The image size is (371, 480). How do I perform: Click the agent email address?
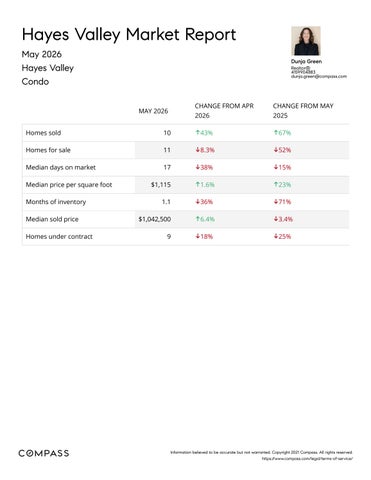pyautogui.click(x=319, y=76)
